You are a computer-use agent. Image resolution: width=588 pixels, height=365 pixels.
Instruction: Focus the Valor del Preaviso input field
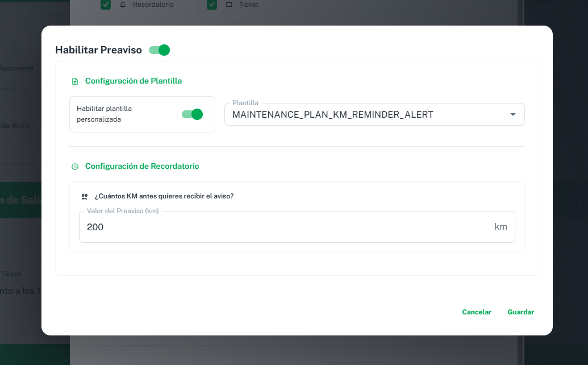pyautogui.click(x=284, y=227)
